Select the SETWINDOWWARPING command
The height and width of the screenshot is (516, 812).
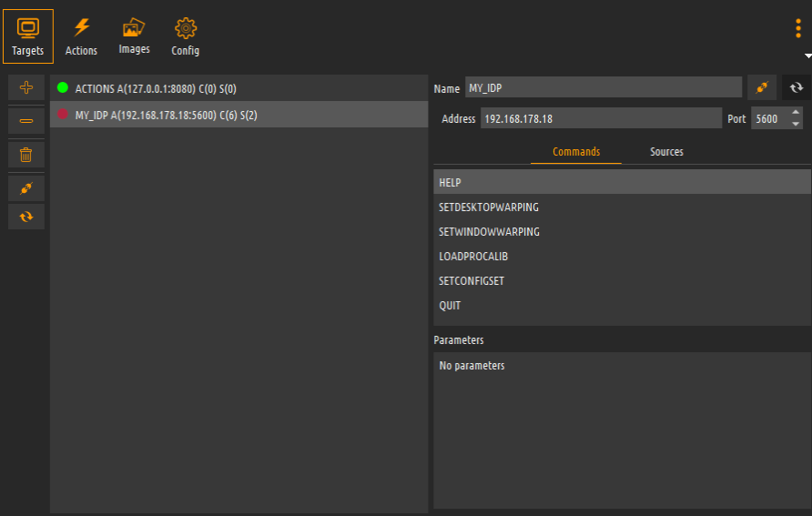point(622,231)
